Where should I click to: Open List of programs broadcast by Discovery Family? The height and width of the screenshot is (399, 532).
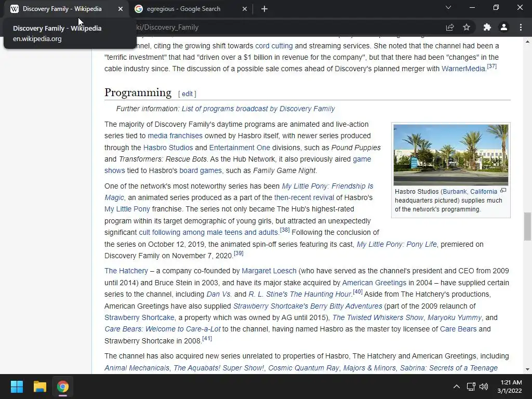pos(258,109)
